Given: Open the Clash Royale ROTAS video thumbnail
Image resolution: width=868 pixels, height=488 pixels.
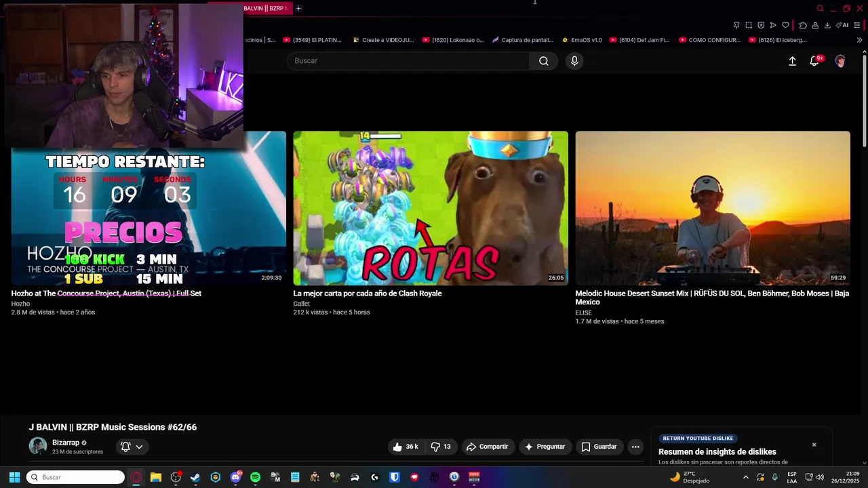Looking at the screenshot, I should [431, 208].
